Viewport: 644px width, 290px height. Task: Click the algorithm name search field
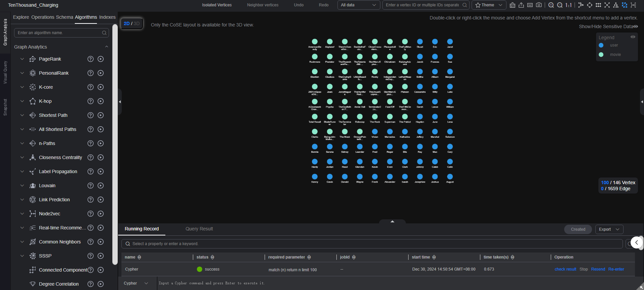click(61, 33)
